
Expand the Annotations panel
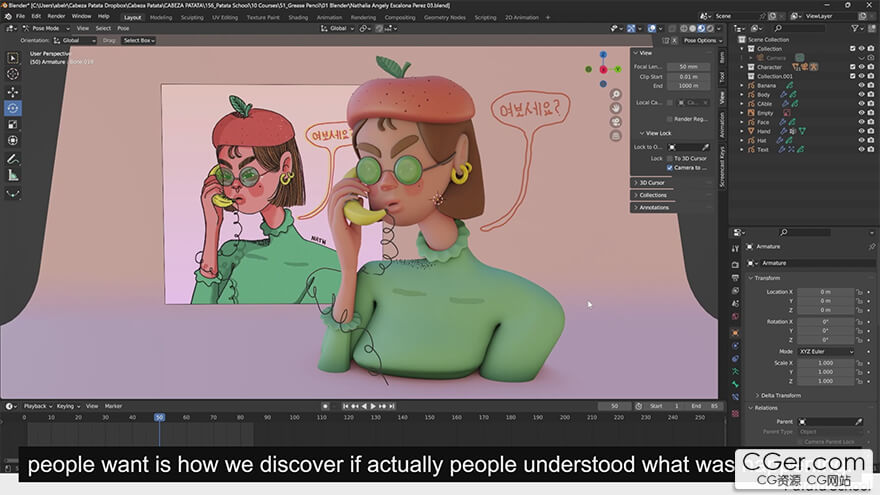pos(654,207)
